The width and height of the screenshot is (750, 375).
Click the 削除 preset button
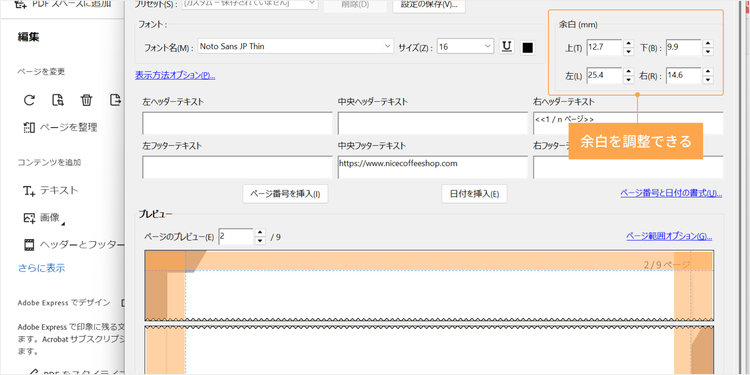pyautogui.click(x=355, y=6)
